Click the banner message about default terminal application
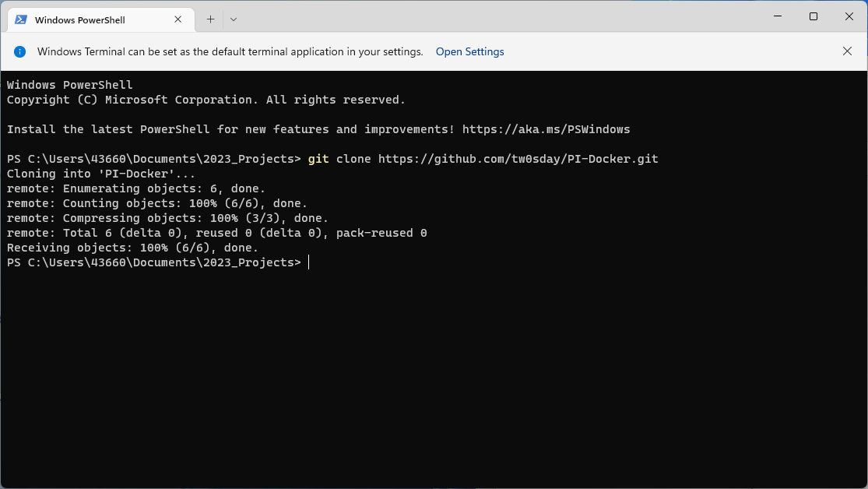Image resolution: width=868 pixels, height=489 pixels. click(x=230, y=51)
